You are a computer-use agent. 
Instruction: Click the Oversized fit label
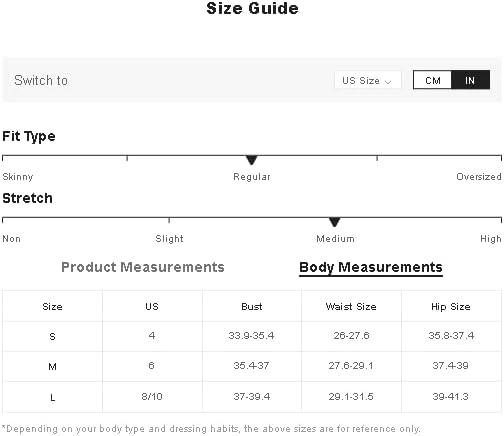tap(479, 177)
